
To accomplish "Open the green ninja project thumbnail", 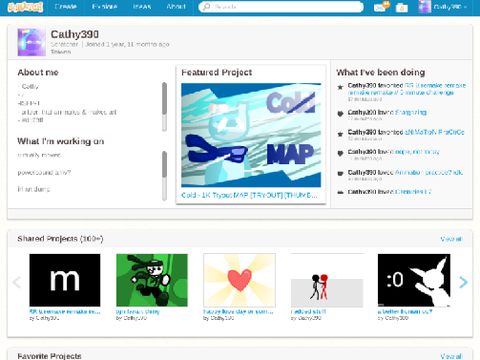I will pos(152,280).
